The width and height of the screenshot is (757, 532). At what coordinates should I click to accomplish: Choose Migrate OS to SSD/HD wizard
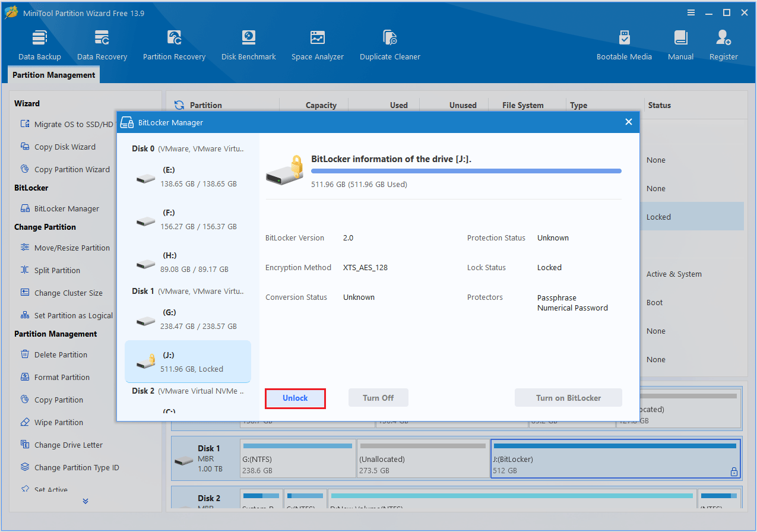coord(66,124)
